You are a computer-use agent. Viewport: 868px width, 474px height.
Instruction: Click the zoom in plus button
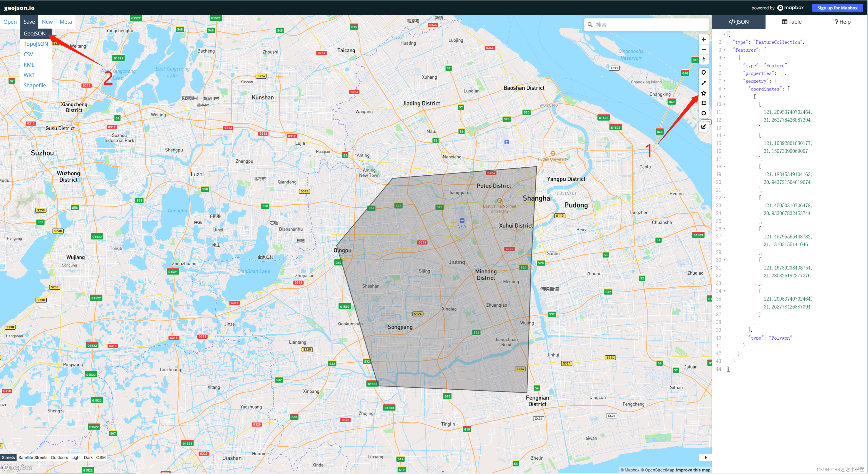tap(704, 39)
